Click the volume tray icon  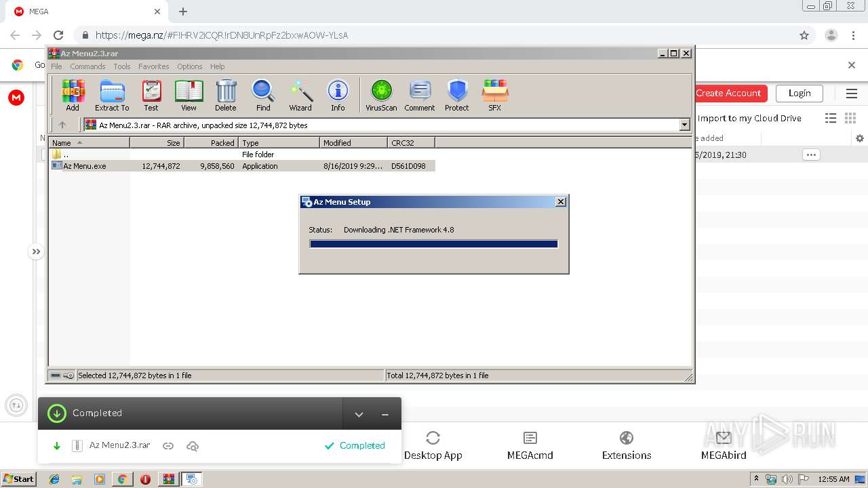click(788, 479)
